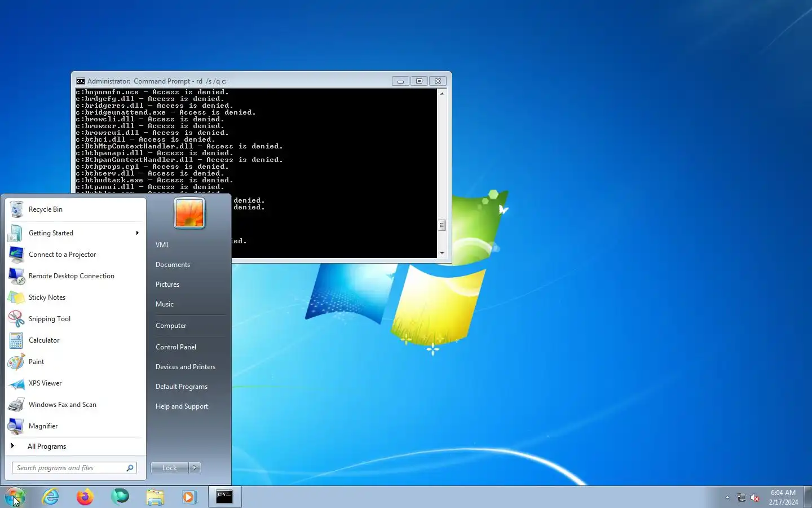812x508 pixels.
Task: Switch to Command Prompt taskbar button
Action: point(225,497)
